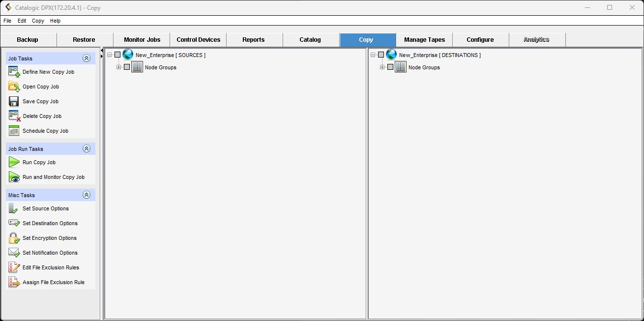Viewport: 644px width, 321px height.
Task: Click the task pane collapse arrow on divider
Action: 102,51
